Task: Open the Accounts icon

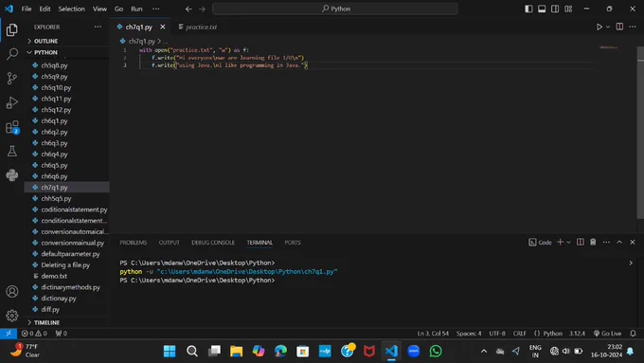Action: (x=12, y=292)
